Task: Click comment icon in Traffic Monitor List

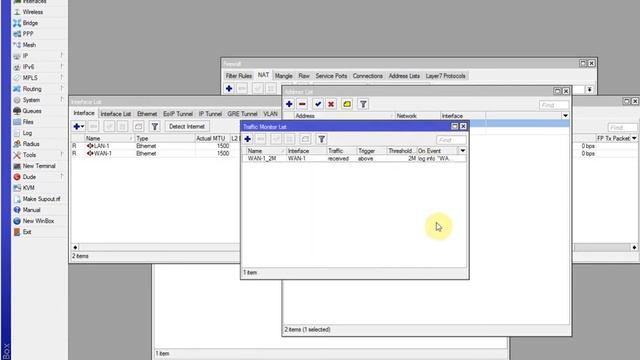Action: (x=305, y=139)
